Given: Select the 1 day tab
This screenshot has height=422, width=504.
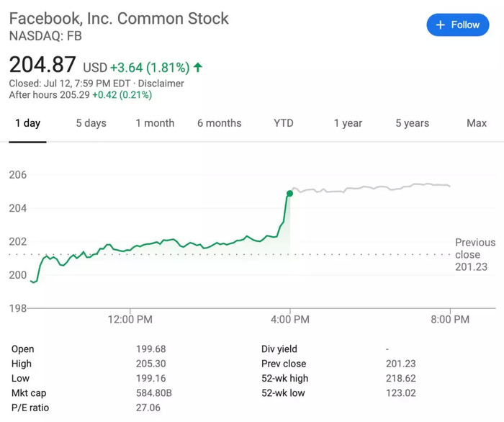Looking at the screenshot, I should (x=28, y=123).
